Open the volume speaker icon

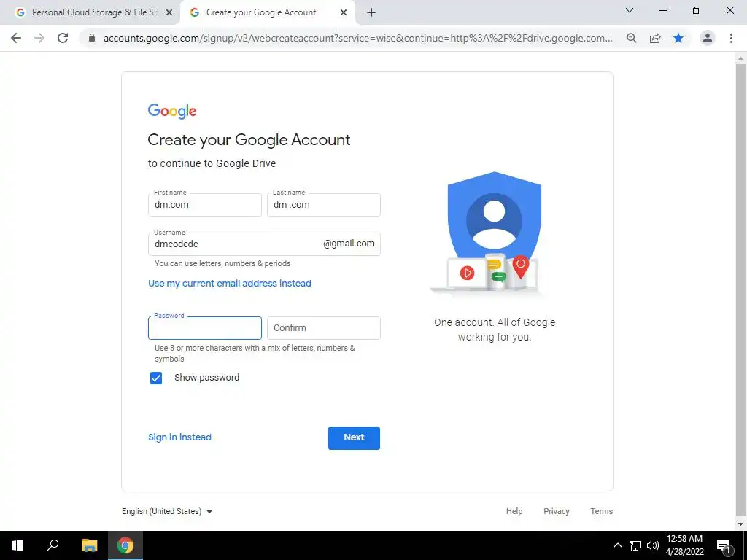pyautogui.click(x=653, y=545)
